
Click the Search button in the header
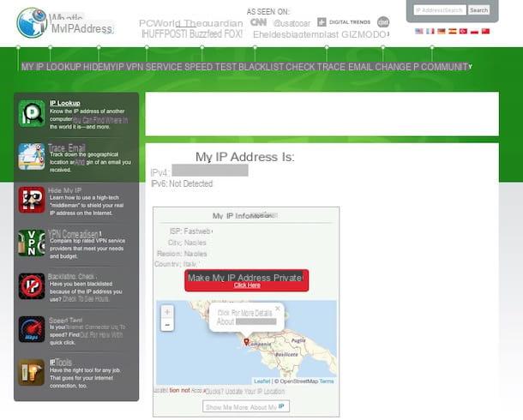[478, 10]
